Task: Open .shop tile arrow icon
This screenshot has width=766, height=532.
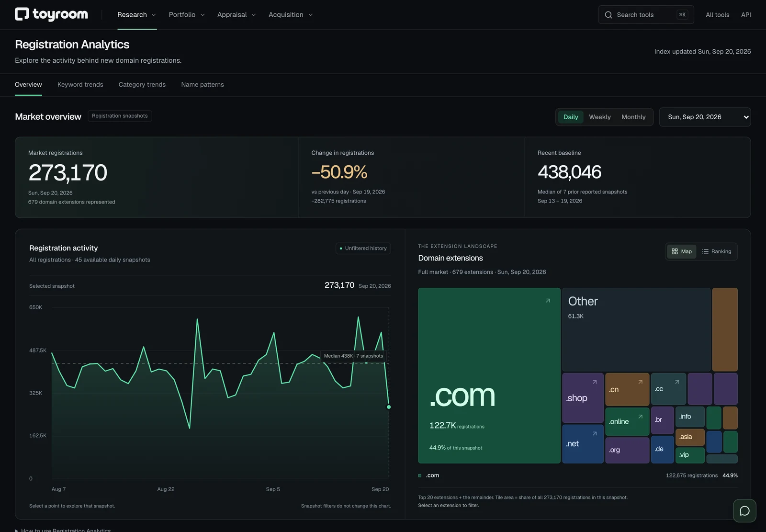Action: tap(595, 382)
